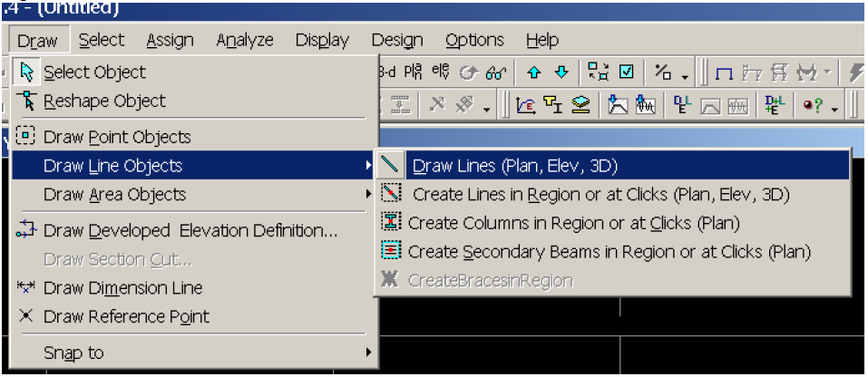Click the Draw Lines diagonal line icon

click(x=390, y=165)
